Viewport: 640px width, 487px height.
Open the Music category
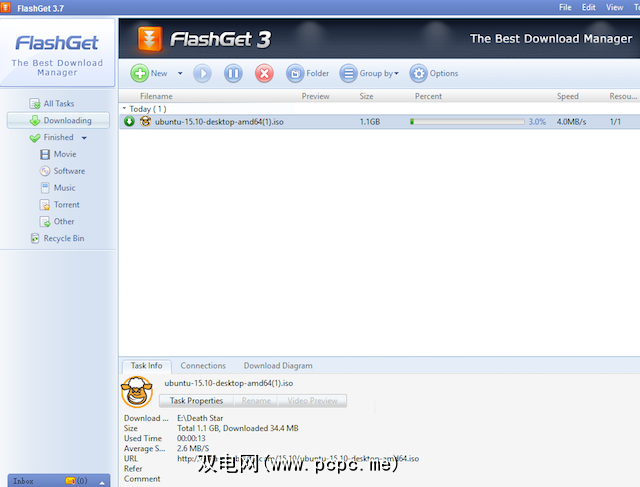tap(58, 188)
